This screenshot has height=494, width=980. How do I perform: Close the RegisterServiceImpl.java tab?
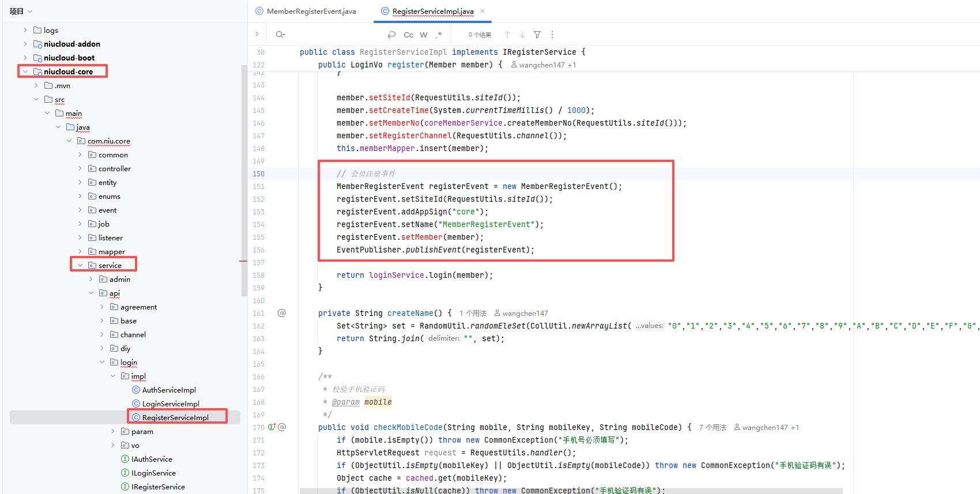click(x=483, y=11)
